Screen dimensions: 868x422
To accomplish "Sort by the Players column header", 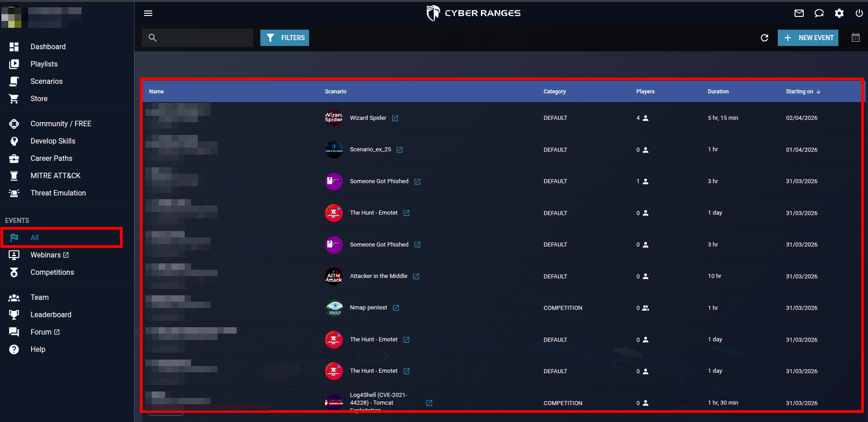I will [x=645, y=92].
